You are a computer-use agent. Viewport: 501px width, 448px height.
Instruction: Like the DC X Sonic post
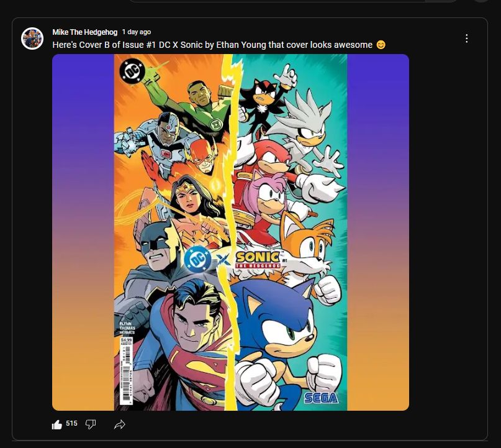point(57,424)
